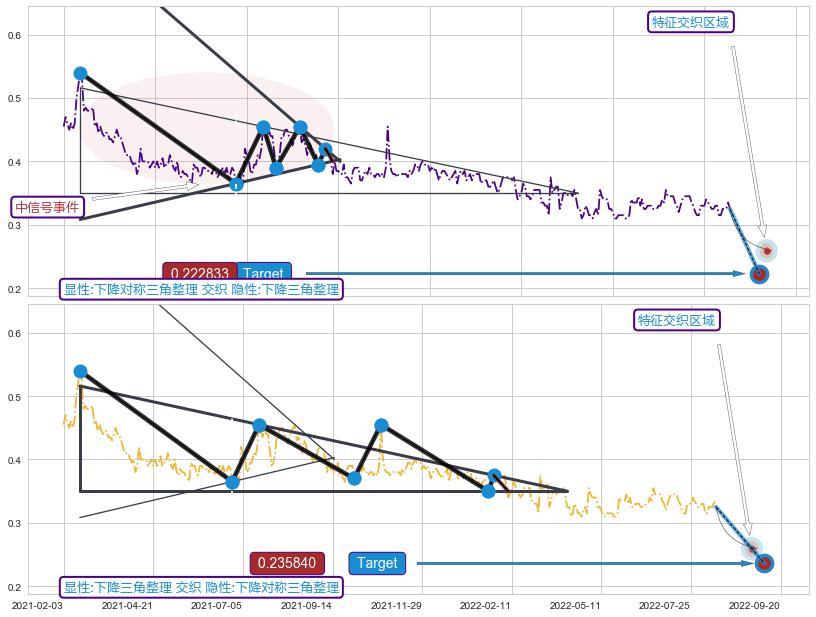Viewport: 816px width, 617px height.
Task: Click the red target marker in top chart
Action: 759,274
